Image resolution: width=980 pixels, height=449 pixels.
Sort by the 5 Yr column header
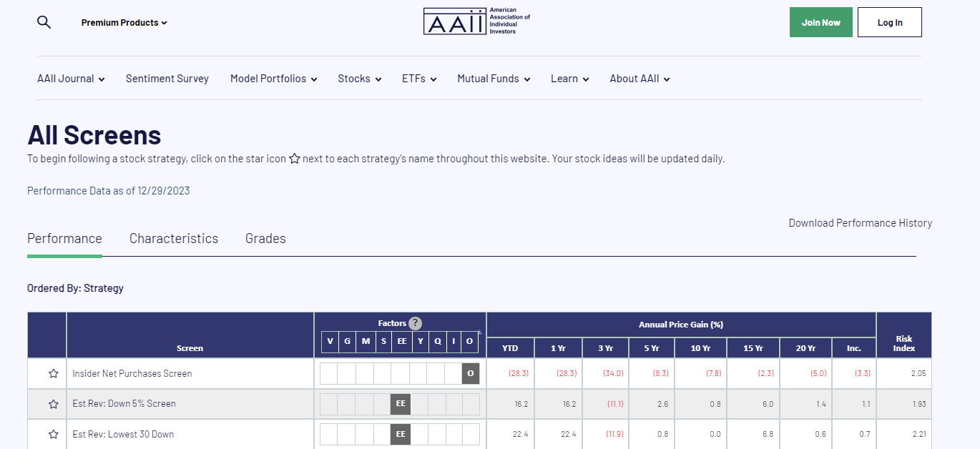(x=652, y=348)
